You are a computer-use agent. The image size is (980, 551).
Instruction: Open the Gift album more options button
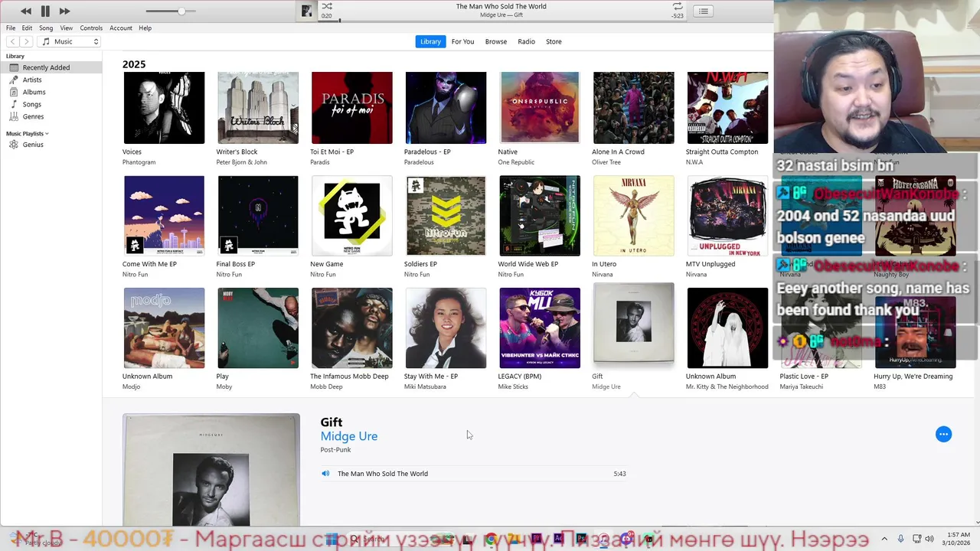943,434
